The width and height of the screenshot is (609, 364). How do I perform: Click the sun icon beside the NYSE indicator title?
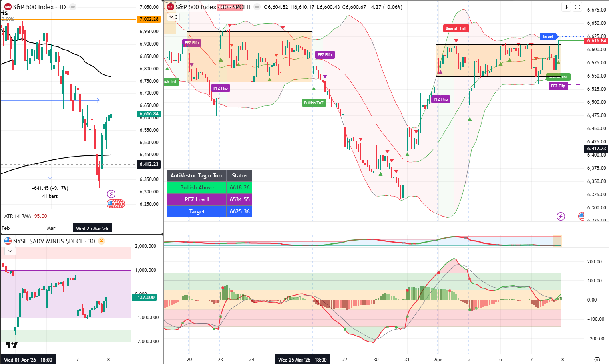click(x=102, y=241)
